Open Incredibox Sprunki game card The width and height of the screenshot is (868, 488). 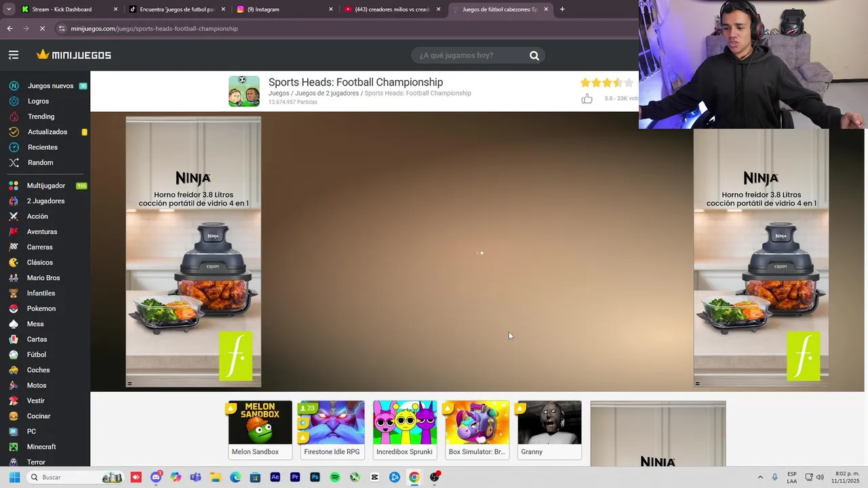tap(405, 430)
